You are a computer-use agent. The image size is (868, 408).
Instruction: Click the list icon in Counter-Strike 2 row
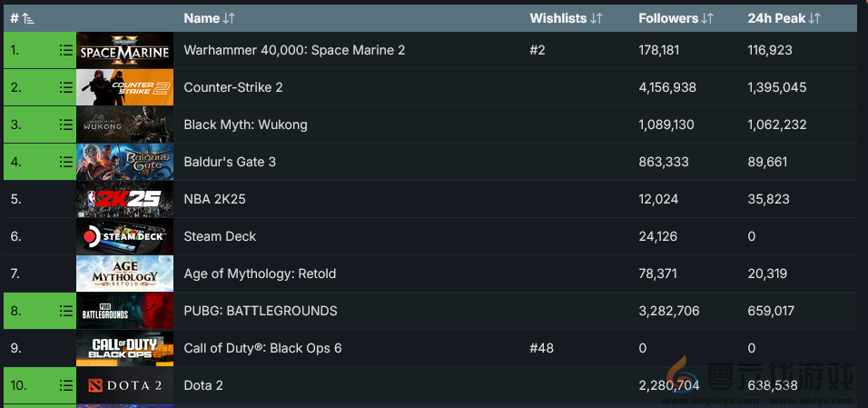[65, 88]
